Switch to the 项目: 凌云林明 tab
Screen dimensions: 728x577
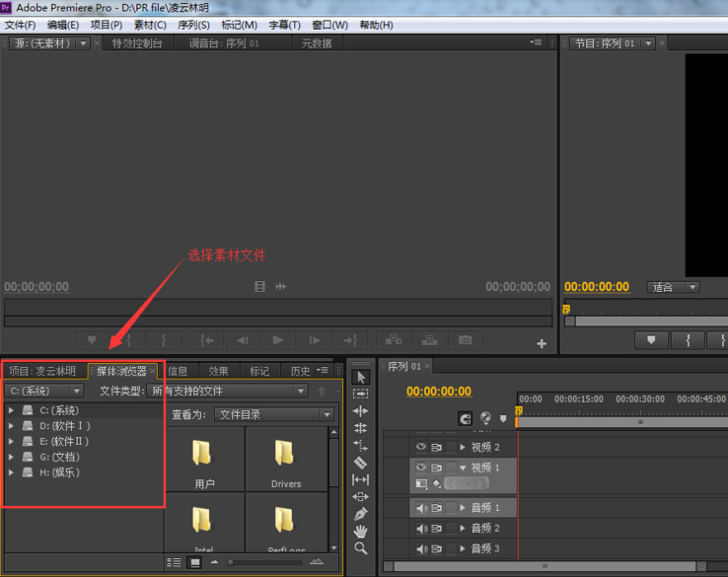[42, 371]
